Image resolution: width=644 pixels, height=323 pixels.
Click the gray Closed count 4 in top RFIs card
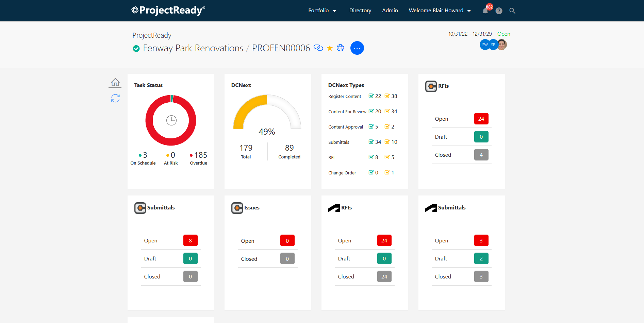point(481,155)
